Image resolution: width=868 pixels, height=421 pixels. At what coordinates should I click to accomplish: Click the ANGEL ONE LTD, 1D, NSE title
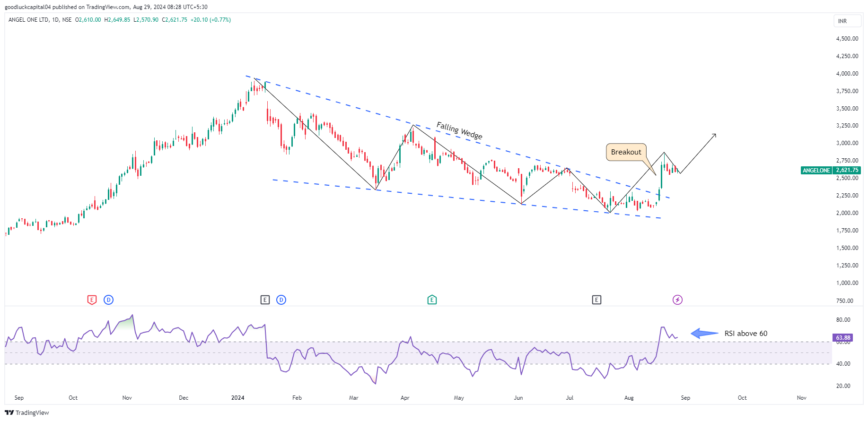coord(40,20)
